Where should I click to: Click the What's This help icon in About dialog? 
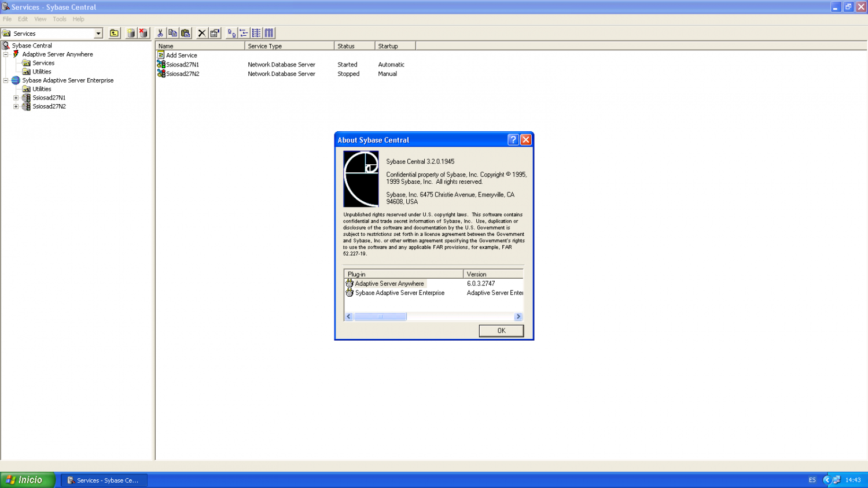click(513, 139)
